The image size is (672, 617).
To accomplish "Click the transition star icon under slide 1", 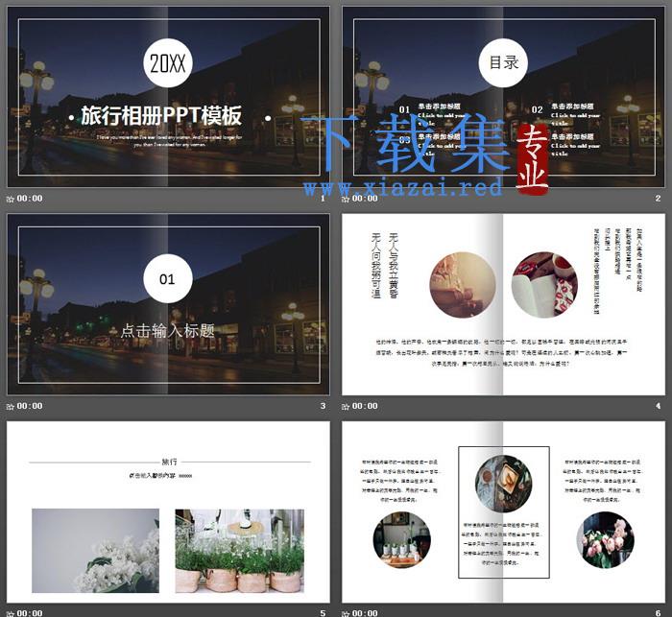I will click(11, 199).
